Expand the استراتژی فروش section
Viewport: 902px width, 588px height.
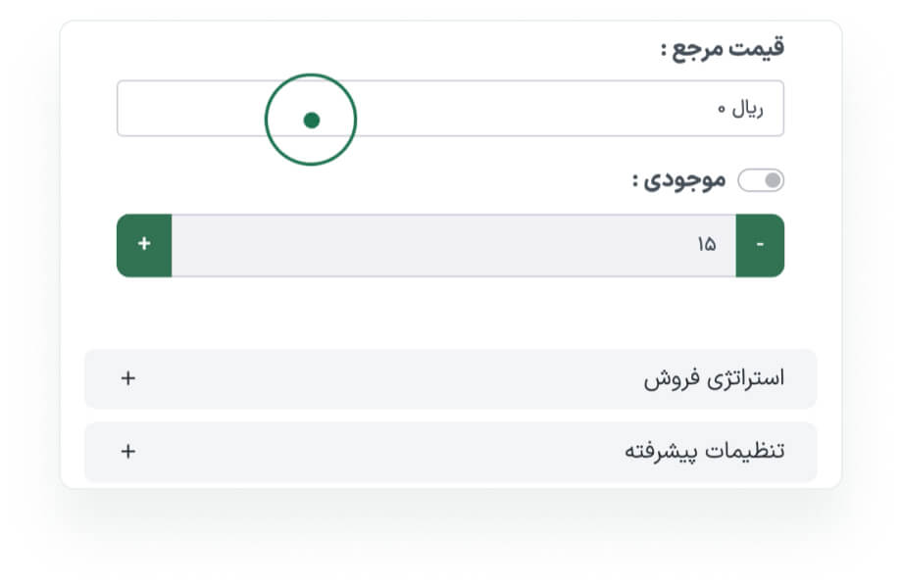pyautogui.click(x=450, y=378)
